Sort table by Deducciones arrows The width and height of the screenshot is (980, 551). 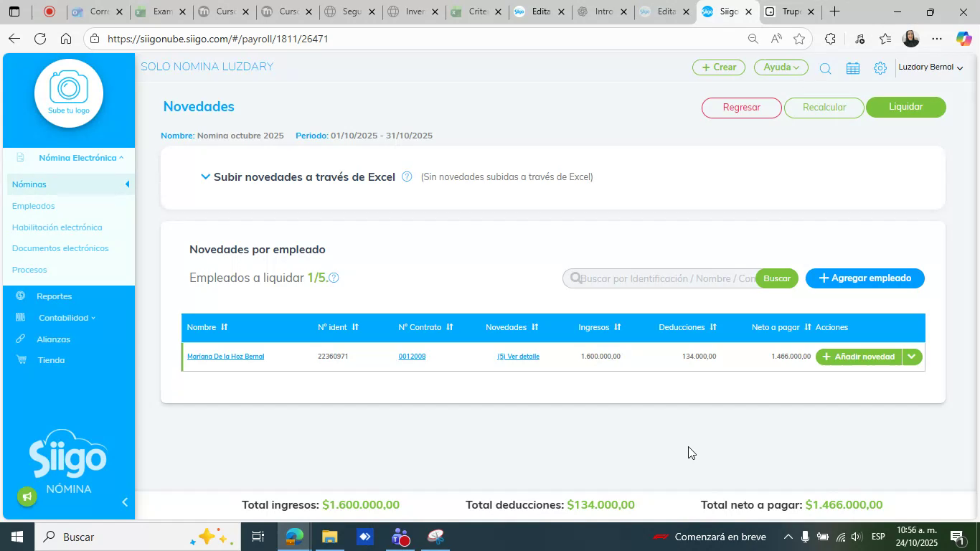coord(712,327)
